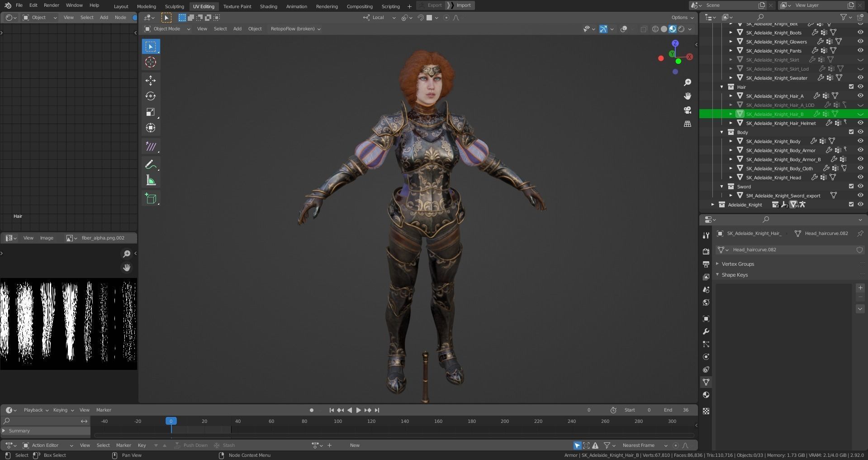868x460 pixels.
Task: Toggle camera view icon in viewport
Action: [688, 110]
